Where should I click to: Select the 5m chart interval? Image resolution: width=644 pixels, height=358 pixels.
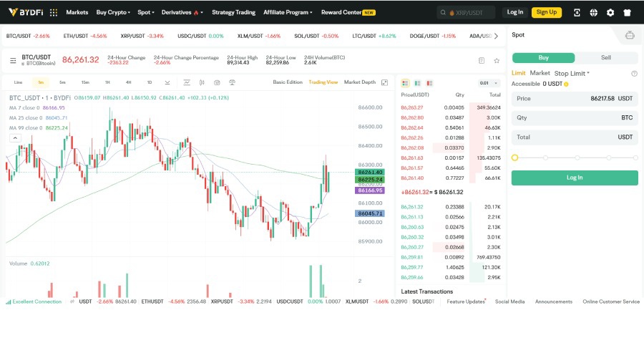(62, 82)
